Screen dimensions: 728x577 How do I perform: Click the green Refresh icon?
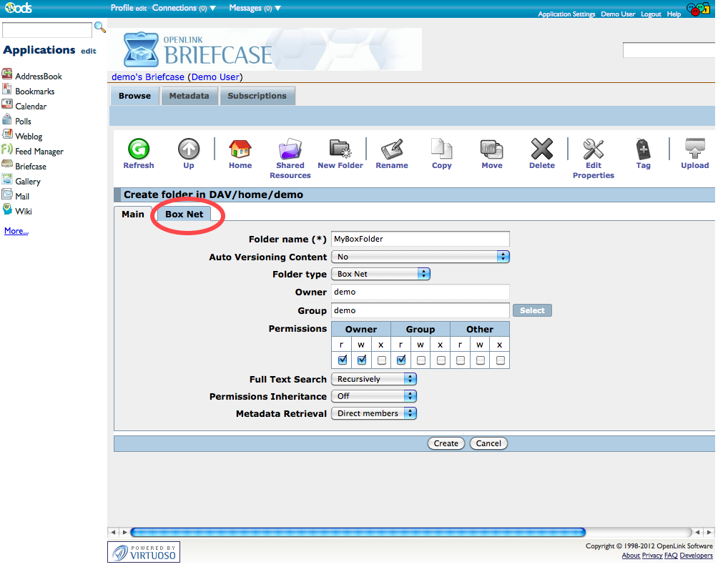pyautogui.click(x=138, y=149)
